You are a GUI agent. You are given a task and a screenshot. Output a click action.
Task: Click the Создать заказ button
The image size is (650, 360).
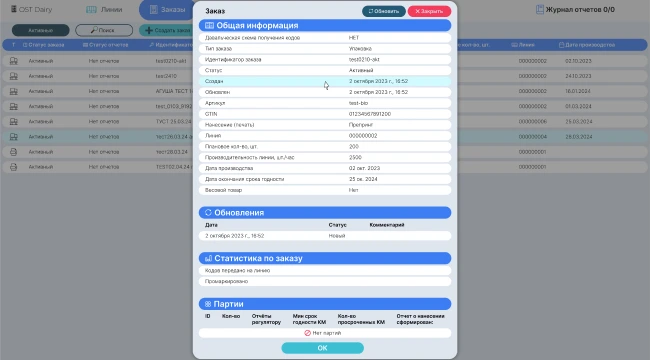[x=166, y=30]
